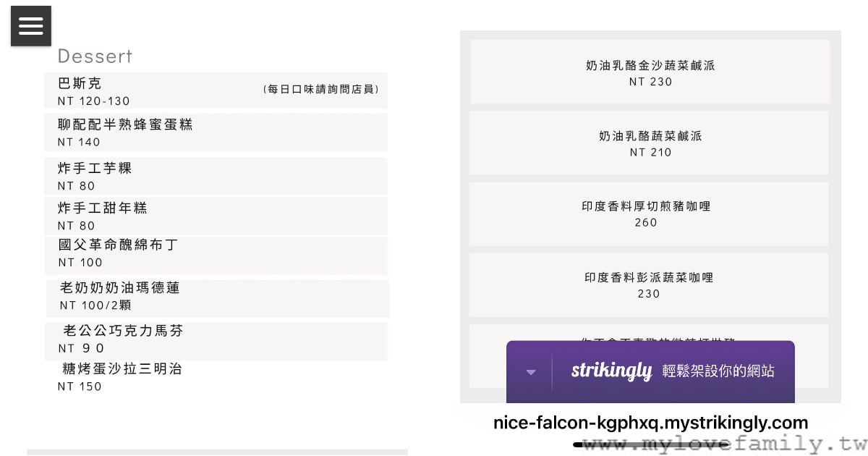Select the 巴斯克 dessert item
The image size is (868, 456).
[x=216, y=91]
